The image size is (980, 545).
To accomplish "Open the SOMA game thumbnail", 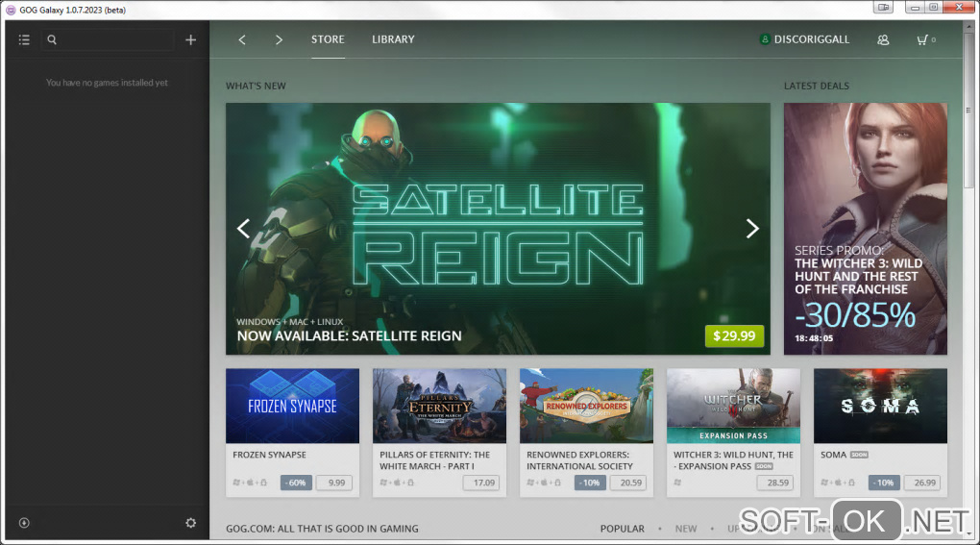I will (x=880, y=406).
